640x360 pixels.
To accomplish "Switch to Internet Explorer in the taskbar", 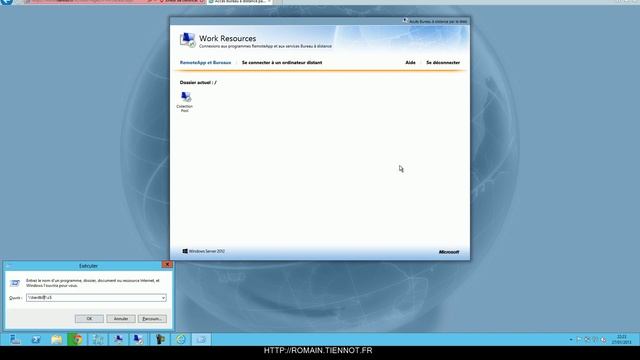I will pyautogui.click(x=181, y=339).
